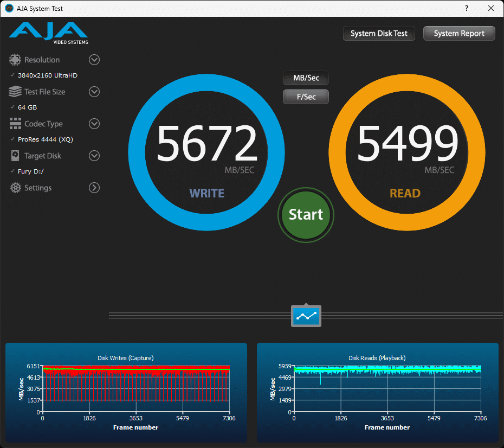Select the 3840x2160 UltraHD checked option
Viewport: 504px width, 448px height.
[x=47, y=75]
